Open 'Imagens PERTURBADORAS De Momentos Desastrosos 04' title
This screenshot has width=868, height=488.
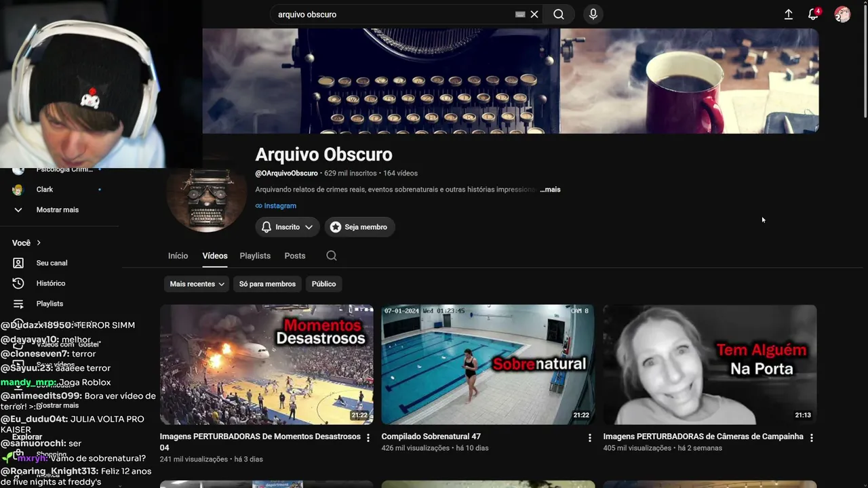pyautogui.click(x=260, y=442)
